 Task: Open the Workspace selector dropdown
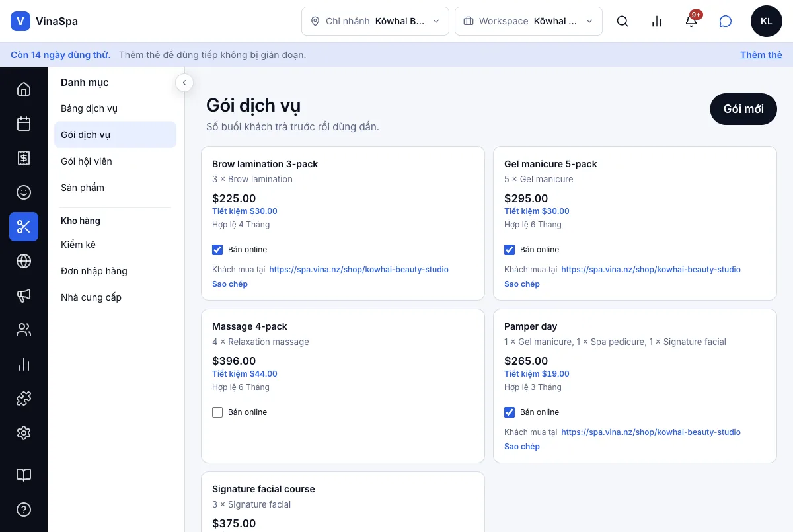coord(529,21)
